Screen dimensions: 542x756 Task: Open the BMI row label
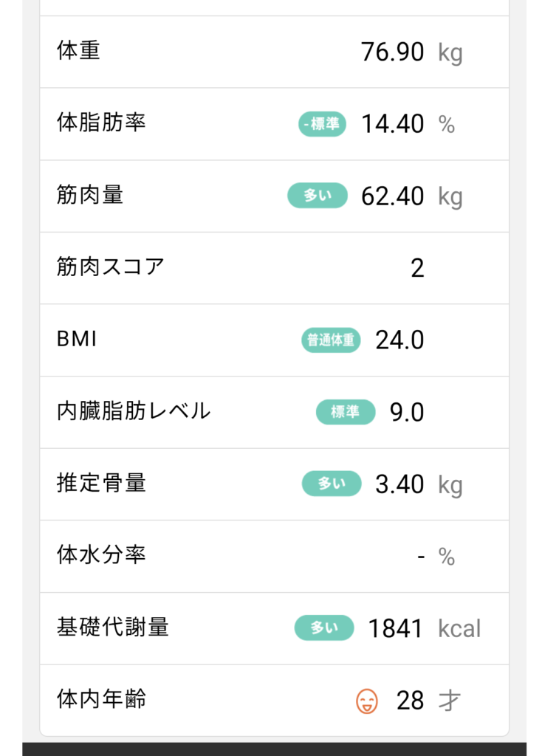point(77,339)
